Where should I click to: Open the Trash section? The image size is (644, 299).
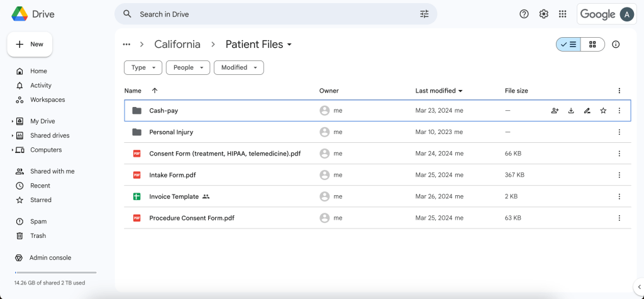pyautogui.click(x=38, y=236)
